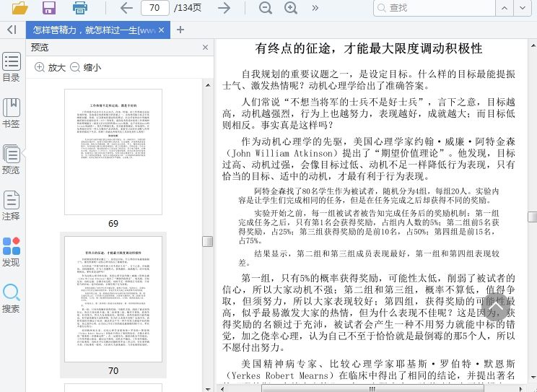Go to next page arrow
This screenshot has height=392, width=537.
tap(224, 8)
